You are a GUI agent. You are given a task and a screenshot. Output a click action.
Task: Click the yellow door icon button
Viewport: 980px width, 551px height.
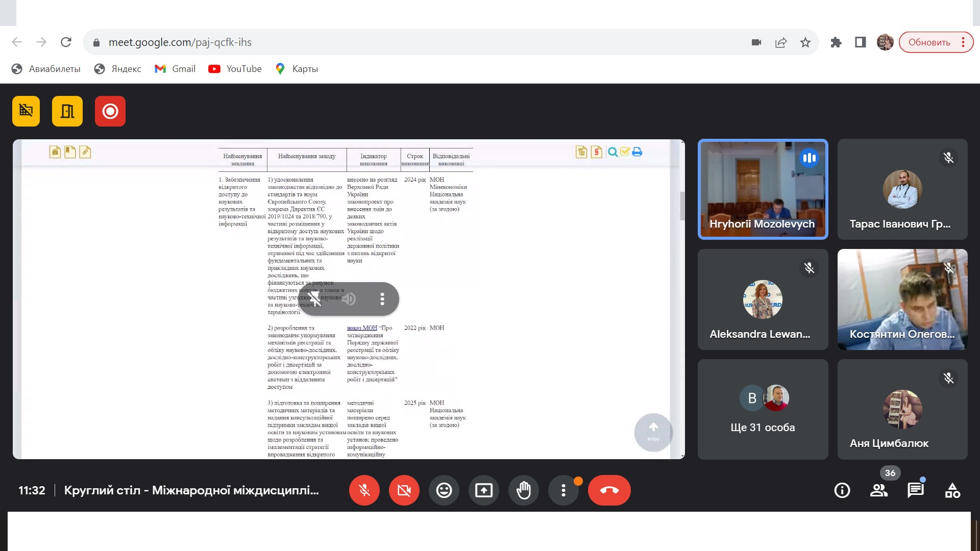click(x=67, y=111)
